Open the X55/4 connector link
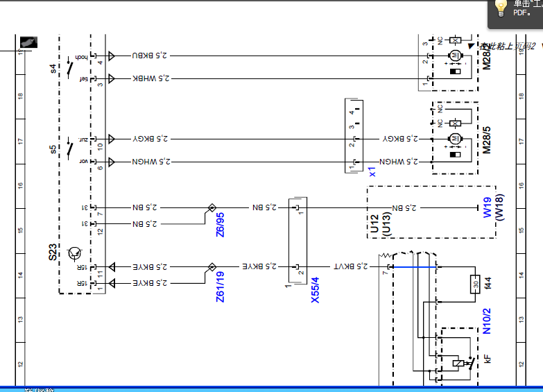 (x=315, y=290)
